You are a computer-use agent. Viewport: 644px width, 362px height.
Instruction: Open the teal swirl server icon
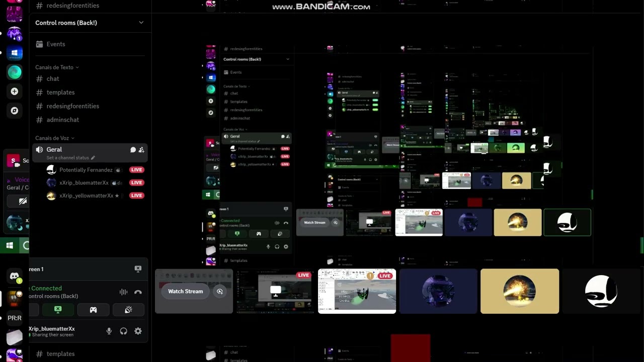tap(14, 72)
